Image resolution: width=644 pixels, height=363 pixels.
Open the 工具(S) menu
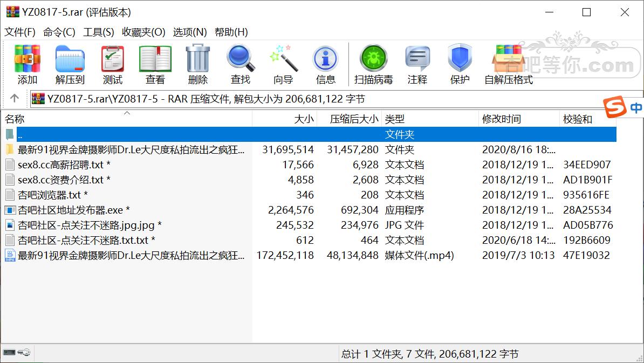(x=99, y=32)
